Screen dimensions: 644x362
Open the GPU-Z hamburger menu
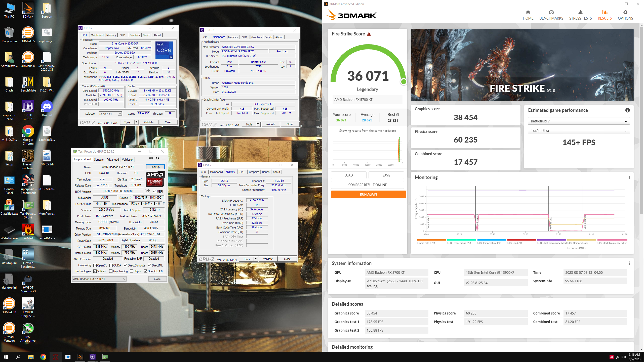pyautogui.click(x=164, y=158)
